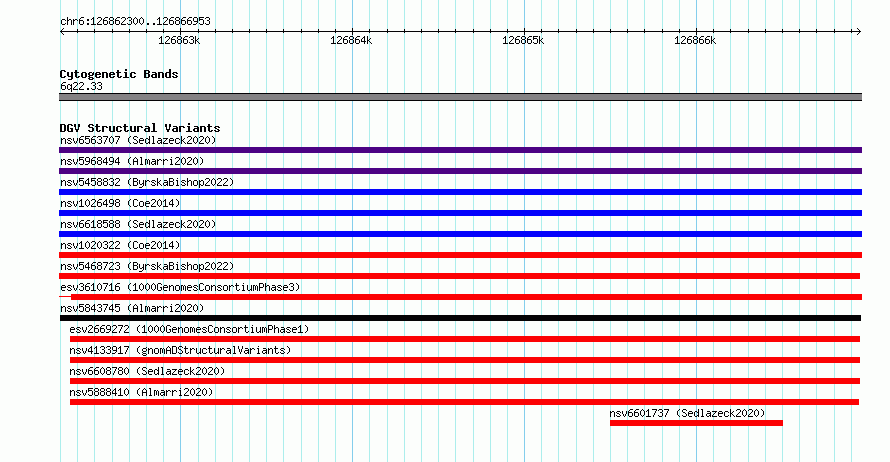Viewport: 890px width, 462px height.
Task: Click the chr6:126862300..126866953 coordinates label
Action: coord(135,22)
